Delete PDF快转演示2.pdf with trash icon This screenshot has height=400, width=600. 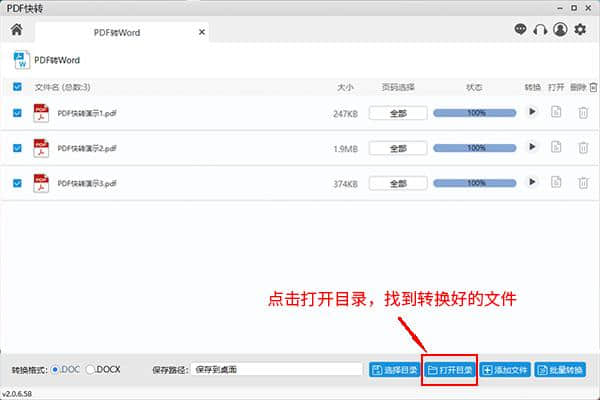583,147
